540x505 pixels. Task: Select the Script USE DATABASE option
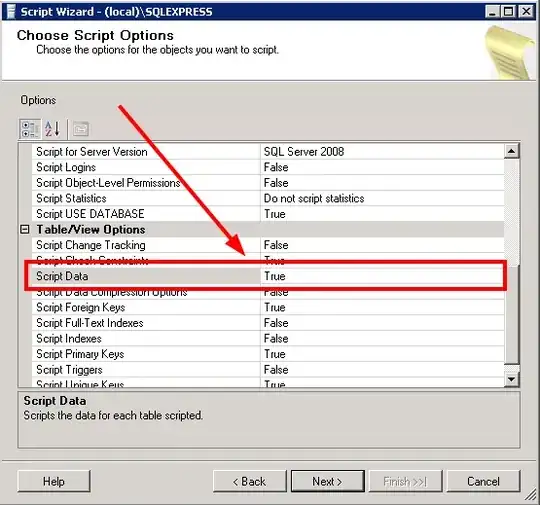[90, 214]
